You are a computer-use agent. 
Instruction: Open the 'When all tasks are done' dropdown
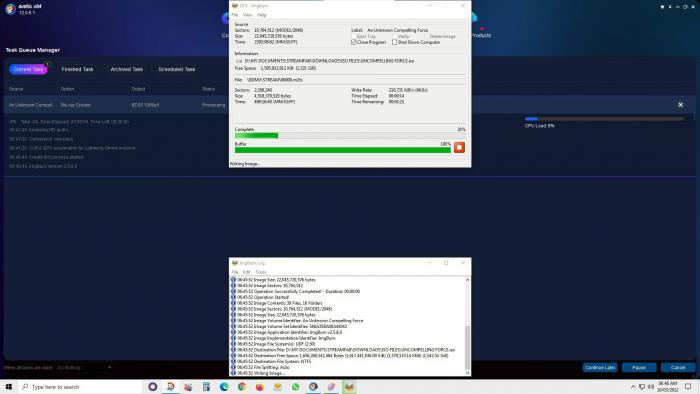[84, 367]
